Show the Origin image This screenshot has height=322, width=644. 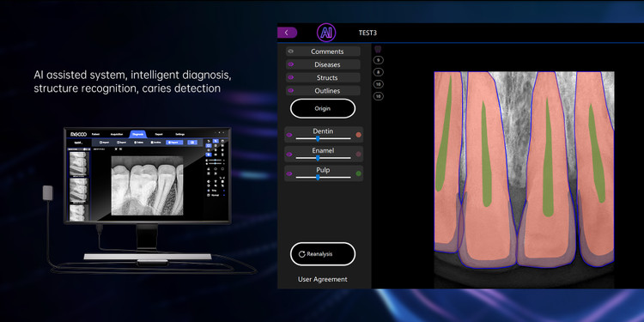(323, 109)
